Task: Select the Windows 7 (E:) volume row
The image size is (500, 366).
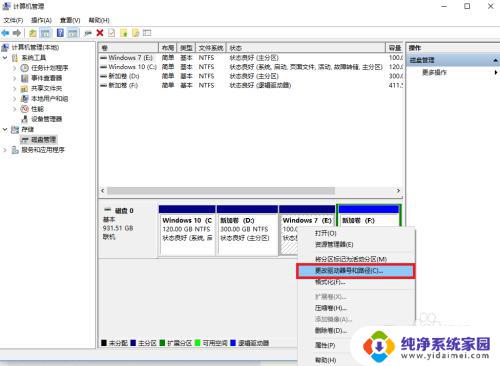Action: 251,58
